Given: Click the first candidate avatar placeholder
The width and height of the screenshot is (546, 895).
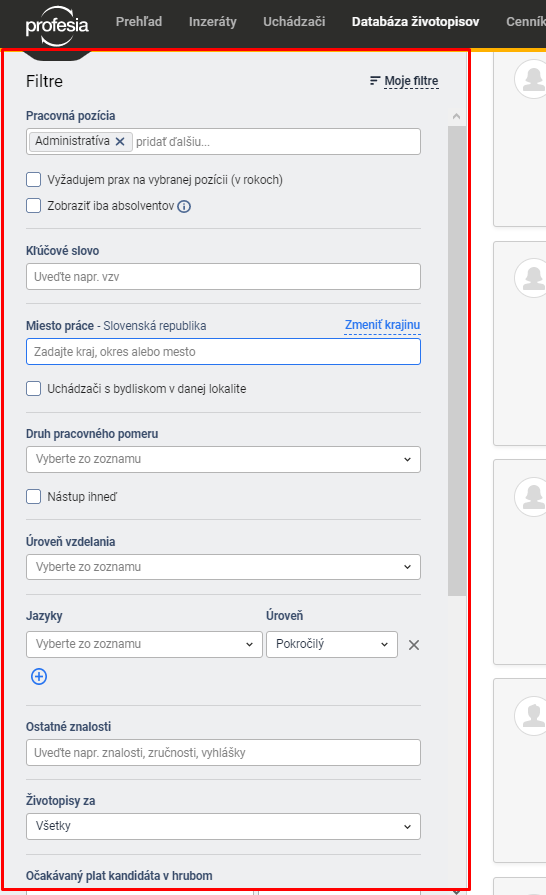Looking at the screenshot, I should point(533,79).
